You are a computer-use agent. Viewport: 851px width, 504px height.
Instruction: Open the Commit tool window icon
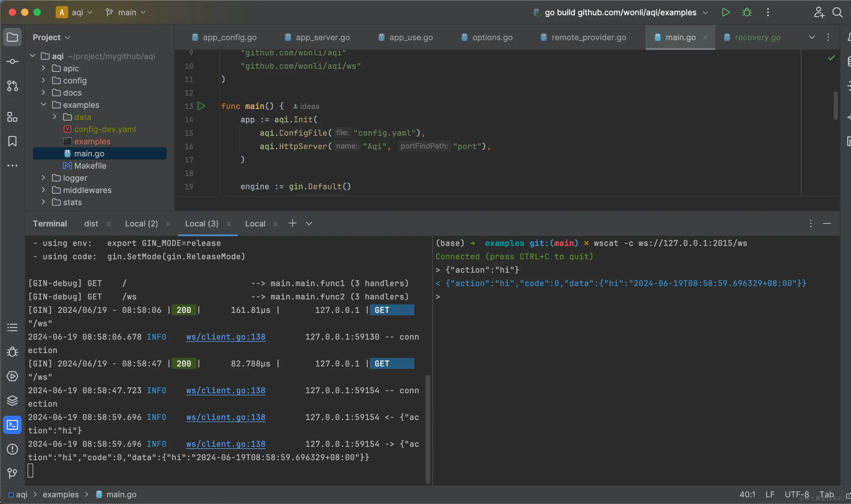pyautogui.click(x=12, y=61)
